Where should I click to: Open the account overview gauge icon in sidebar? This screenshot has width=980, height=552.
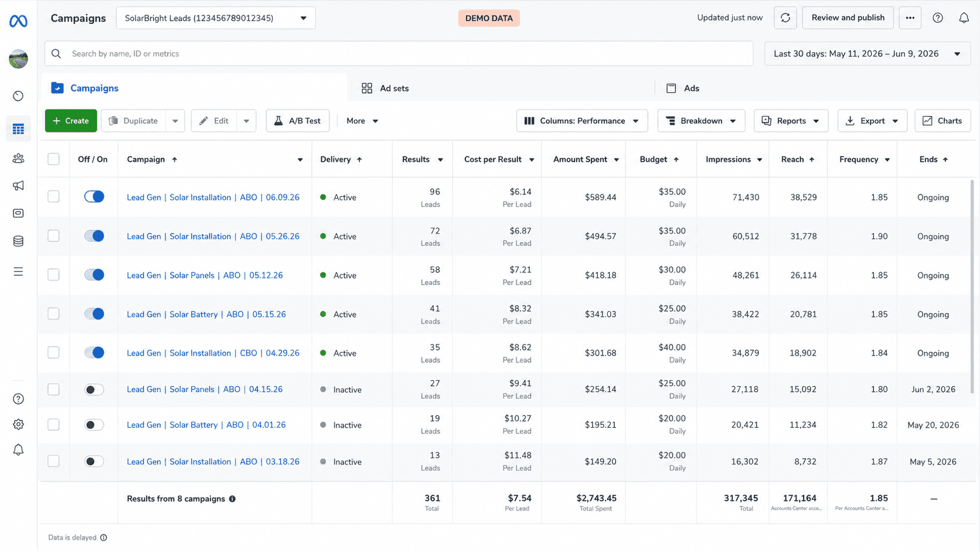click(18, 96)
